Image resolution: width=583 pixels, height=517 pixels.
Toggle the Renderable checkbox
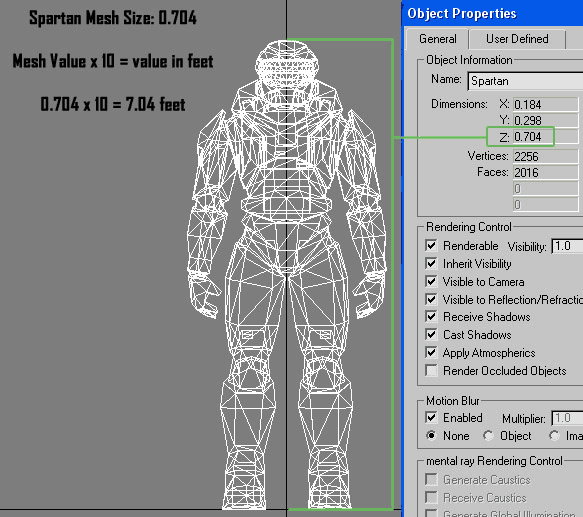tap(431, 245)
